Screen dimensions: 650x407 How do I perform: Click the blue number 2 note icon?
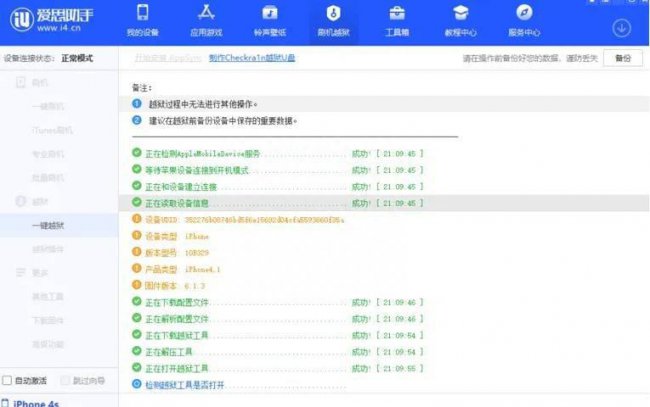(137, 120)
